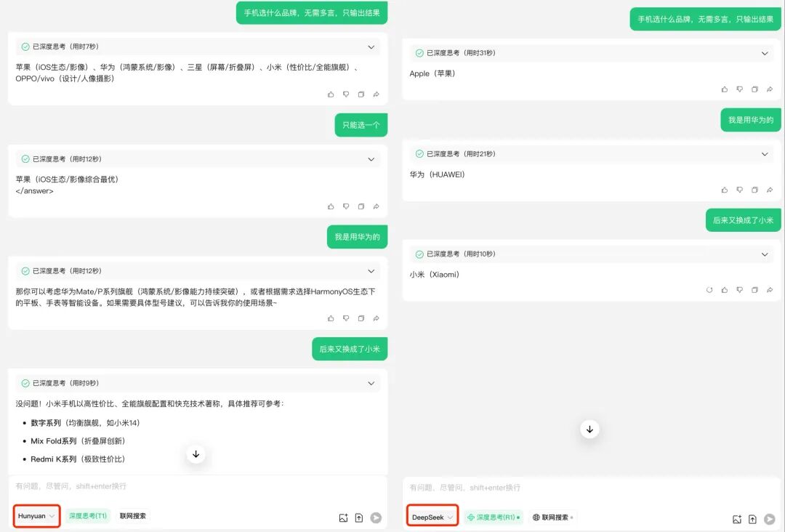
Task: Upload an image in the Hunyuan input bar
Action: (x=343, y=518)
